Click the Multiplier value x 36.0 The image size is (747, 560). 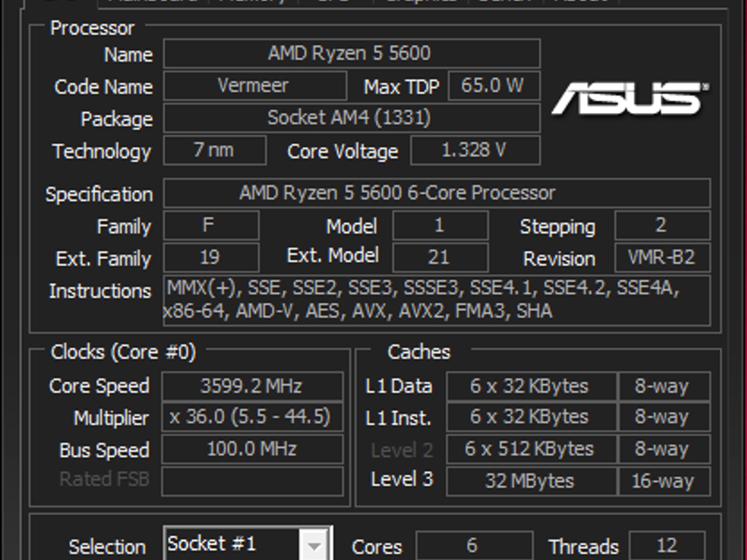pyautogui.click(x=252, y=417)
